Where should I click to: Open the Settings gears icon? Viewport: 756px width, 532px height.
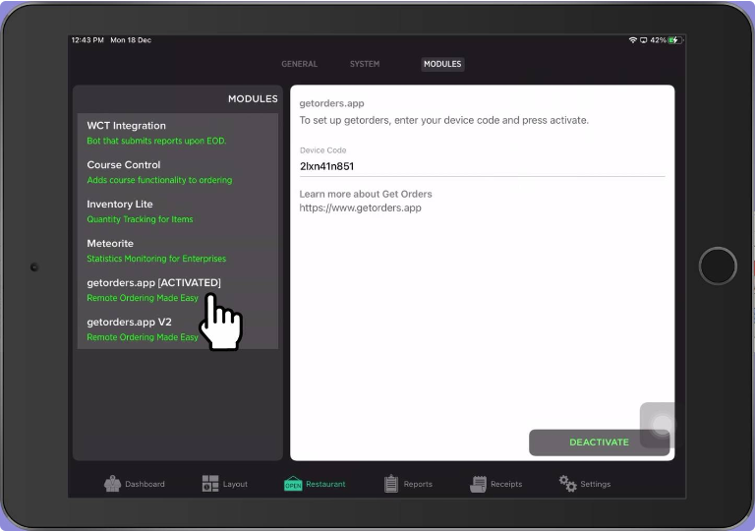tap(568, 483)
